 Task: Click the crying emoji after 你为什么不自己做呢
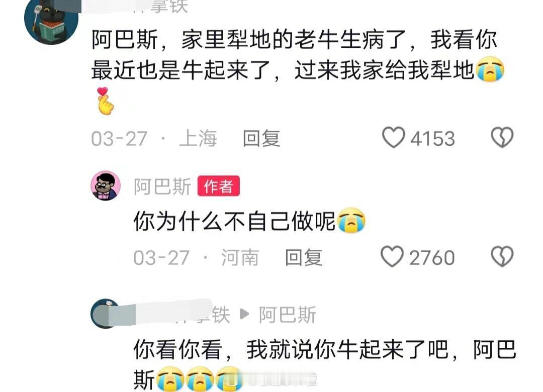tap(351, 221)
